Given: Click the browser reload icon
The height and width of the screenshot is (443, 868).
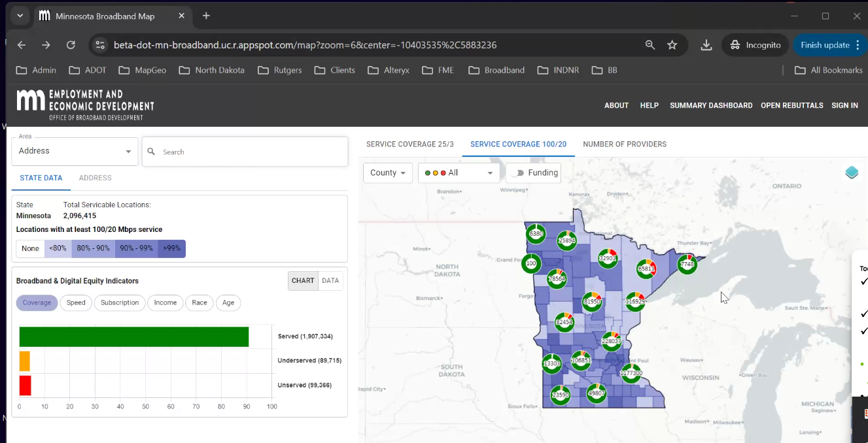Looking at the screenshot, I should click(71, 45).
